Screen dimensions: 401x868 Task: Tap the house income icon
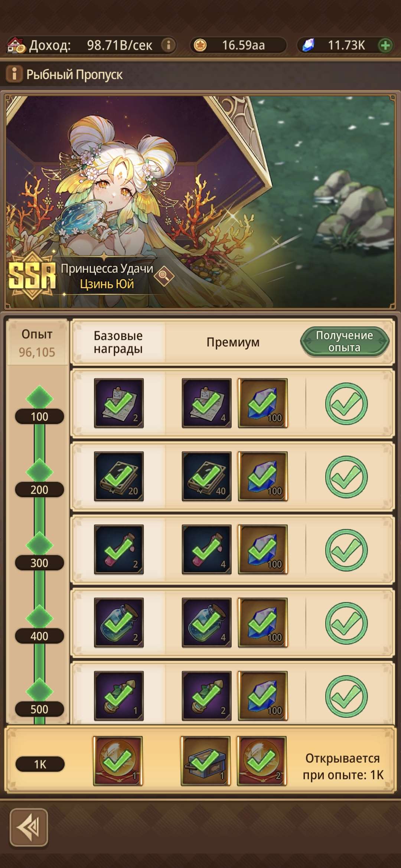(16, 45)
